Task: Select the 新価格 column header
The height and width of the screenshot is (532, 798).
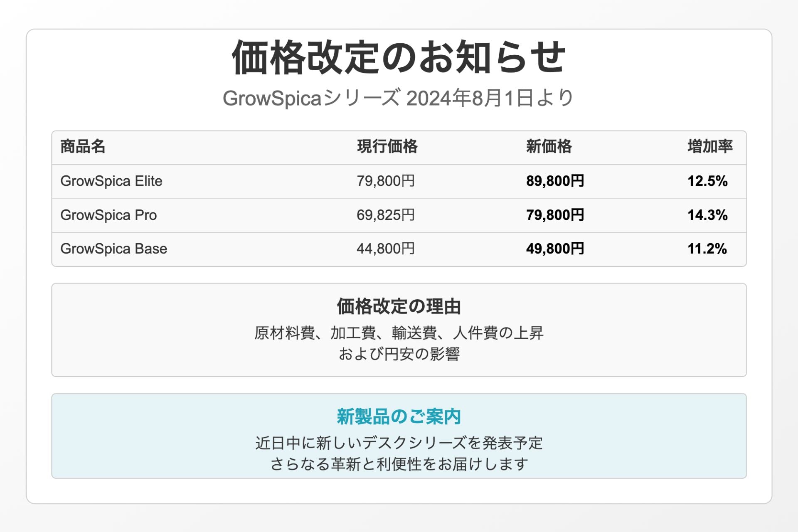Action: pos(549,147)
